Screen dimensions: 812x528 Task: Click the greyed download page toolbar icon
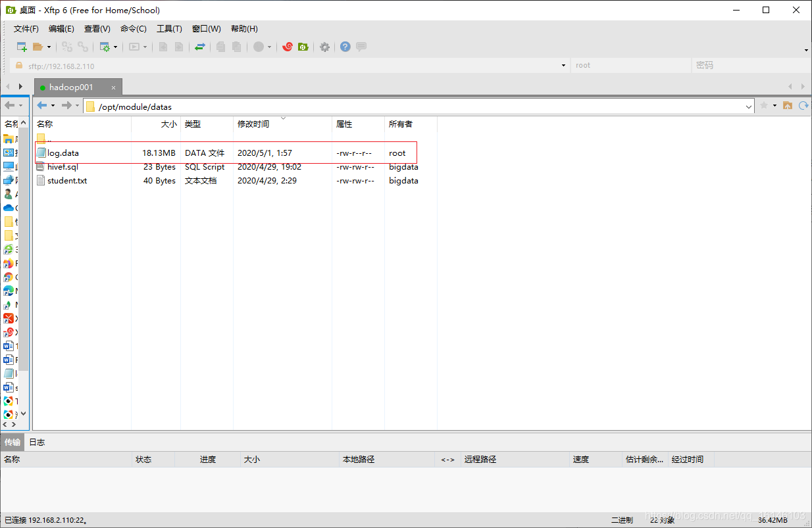click(x=178, y=47)
